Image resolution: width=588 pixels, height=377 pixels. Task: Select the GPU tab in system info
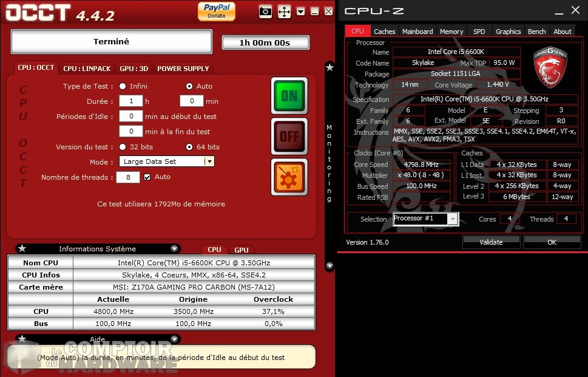(x=241, y=250)
